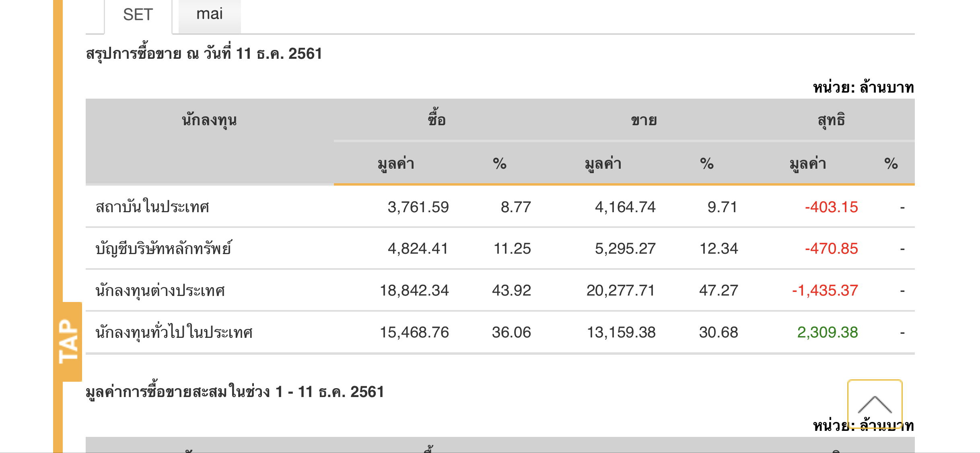This screenshot has width=980, height=453.
Task: Click the ขาย column header
Action: pyautogui.click(x=644, y=120)
